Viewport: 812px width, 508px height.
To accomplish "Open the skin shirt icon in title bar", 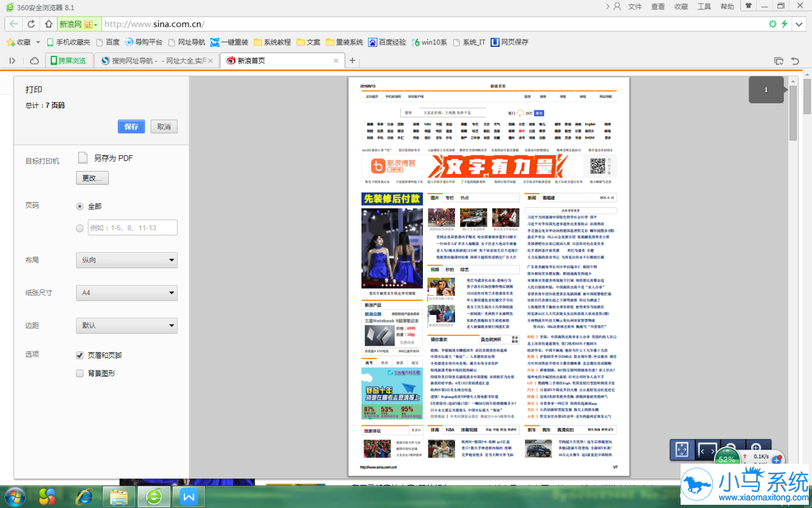I will click(748, 6).
